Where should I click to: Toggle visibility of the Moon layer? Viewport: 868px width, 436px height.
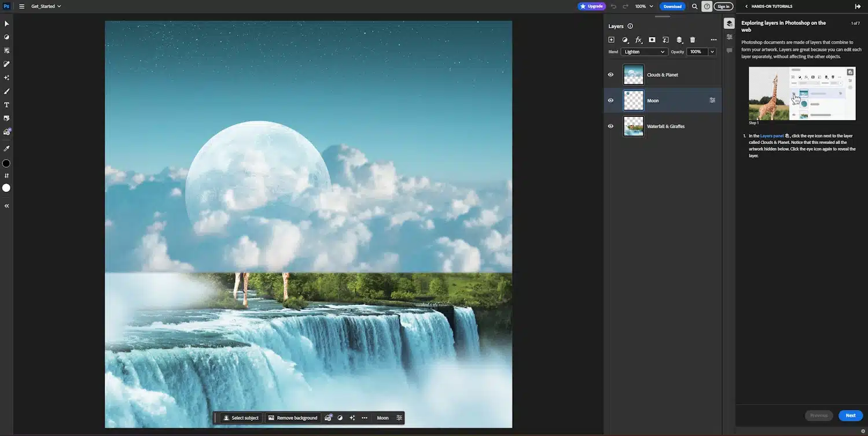(610, 101)
